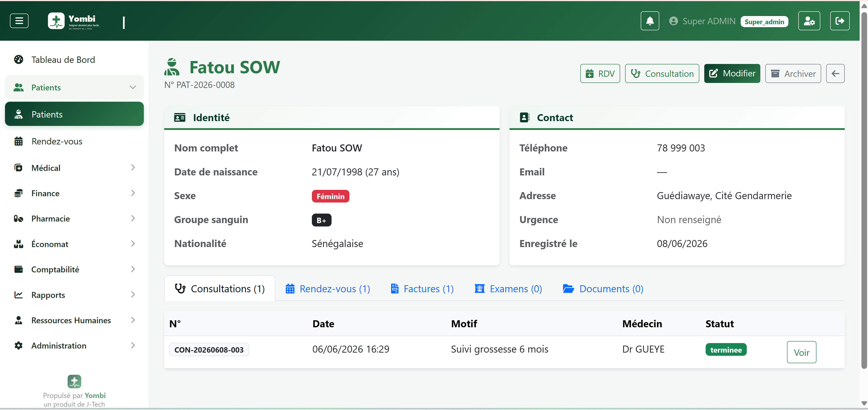Expand the Rapports menu chevron
Screen dimensions: 868x410
[x=133, y=295]
